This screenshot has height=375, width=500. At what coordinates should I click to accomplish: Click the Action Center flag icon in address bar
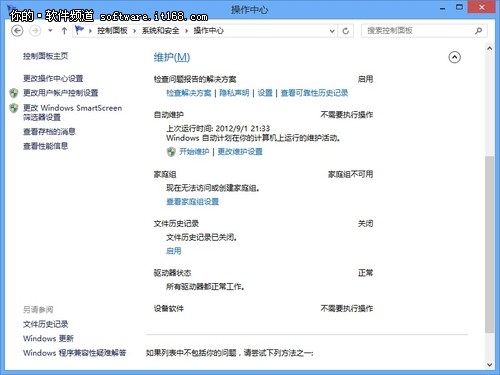[79, 30]
